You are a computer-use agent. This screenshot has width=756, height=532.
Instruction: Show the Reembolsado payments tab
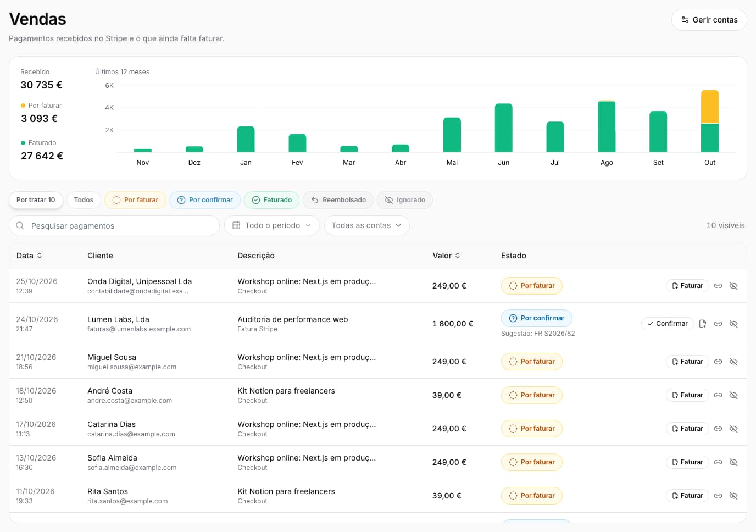(x=338, y=200)
